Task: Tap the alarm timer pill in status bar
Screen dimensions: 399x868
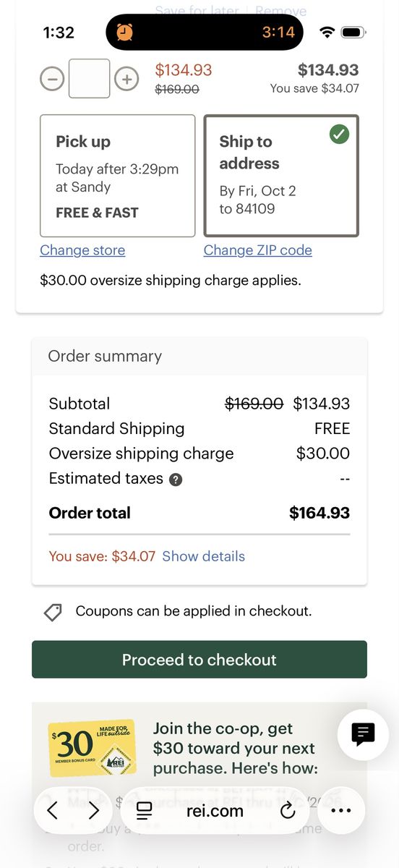Action: [x=205, y=33]
